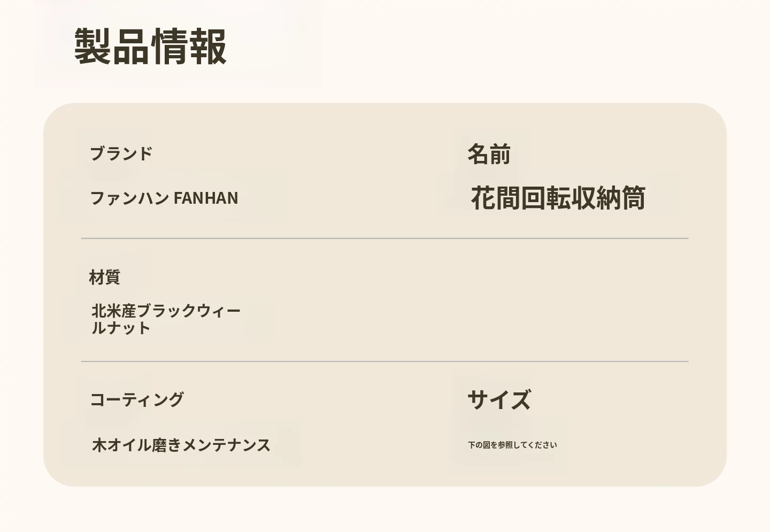The image size is (770, 532).
Task: Open the 下の図を参照してください size note
Action: coord(512,445)
